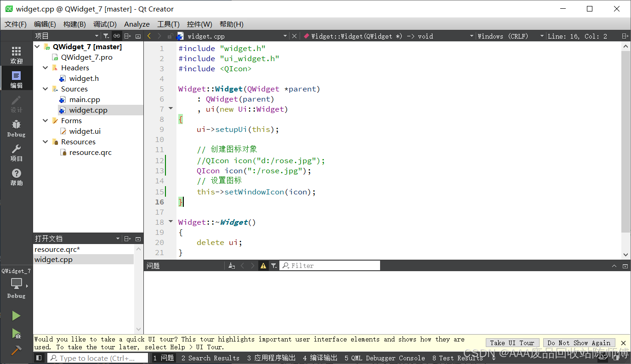Viewport: 631px width, 364px height.
Task: Split the open documents panel
Action: coord(127,239)
